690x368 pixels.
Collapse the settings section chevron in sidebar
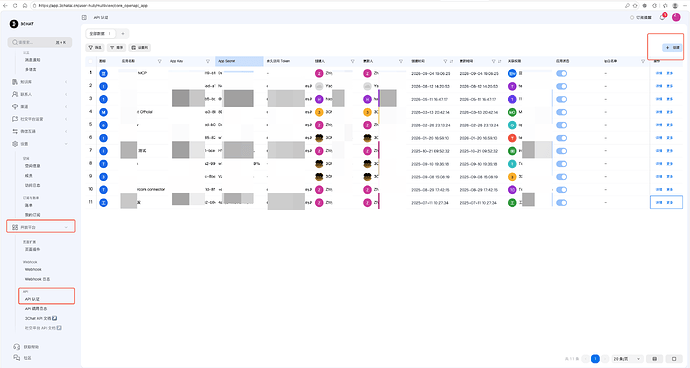[x=66, y=144]
